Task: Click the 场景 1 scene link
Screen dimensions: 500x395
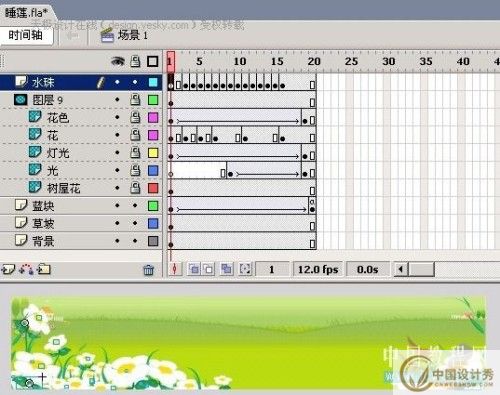Action: [x=133, y=35]
